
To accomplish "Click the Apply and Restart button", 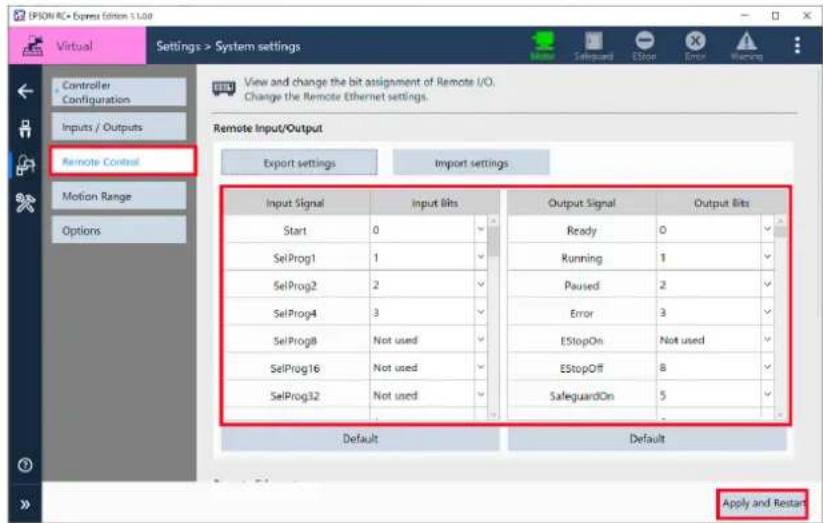I will pos(763,503).
